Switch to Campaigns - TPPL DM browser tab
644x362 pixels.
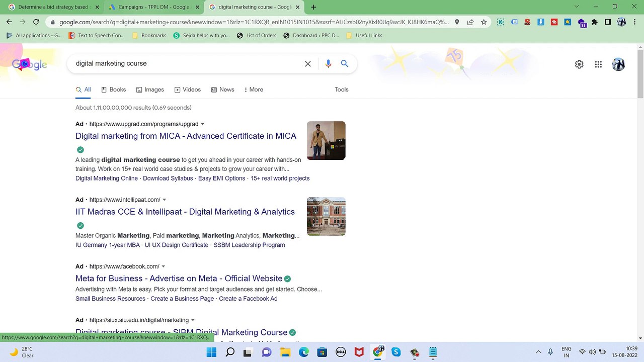[154, 7]
